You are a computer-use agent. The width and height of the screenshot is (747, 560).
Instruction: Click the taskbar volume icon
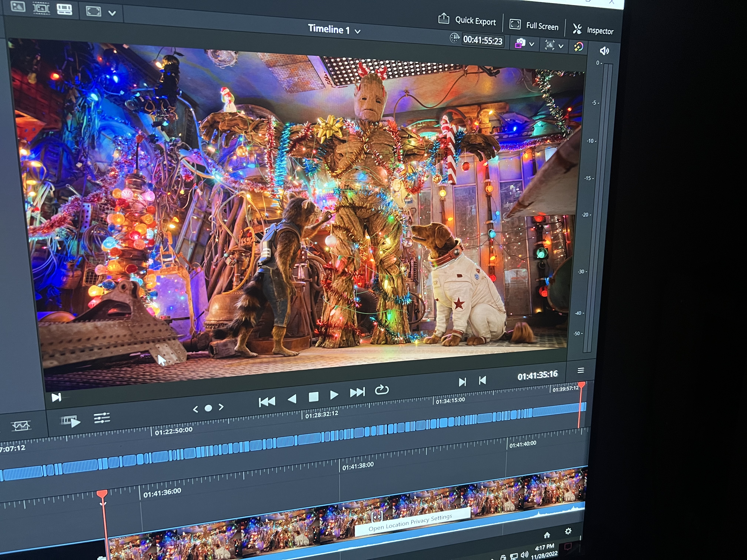point(524,554)
